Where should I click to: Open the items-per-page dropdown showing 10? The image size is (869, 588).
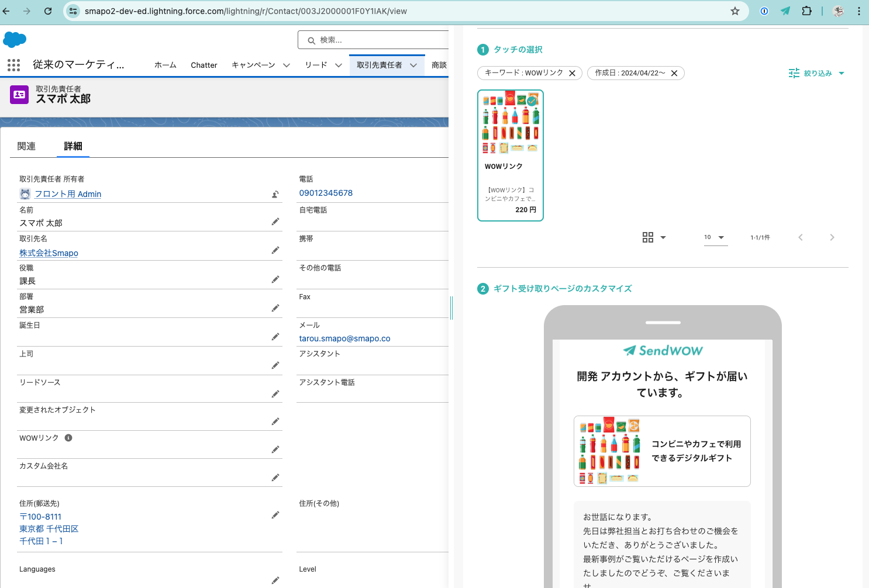(x=716, y=237)
